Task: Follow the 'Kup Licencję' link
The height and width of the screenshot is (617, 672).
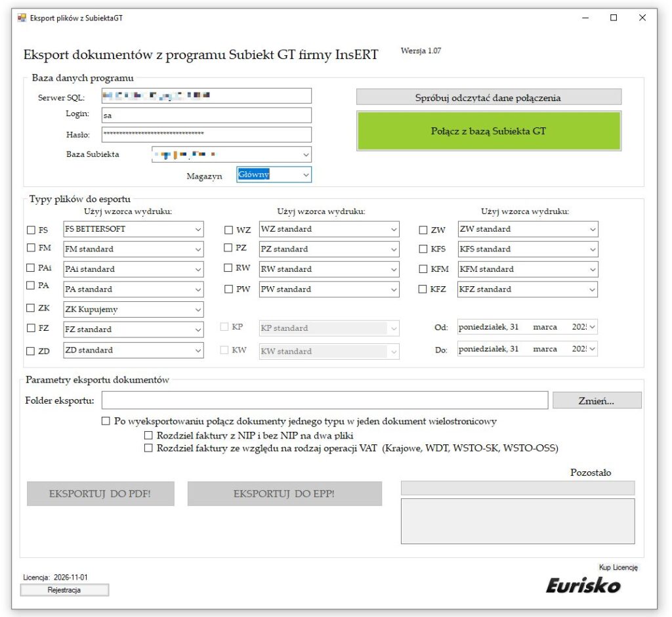Action: click(x=618, y=567)
